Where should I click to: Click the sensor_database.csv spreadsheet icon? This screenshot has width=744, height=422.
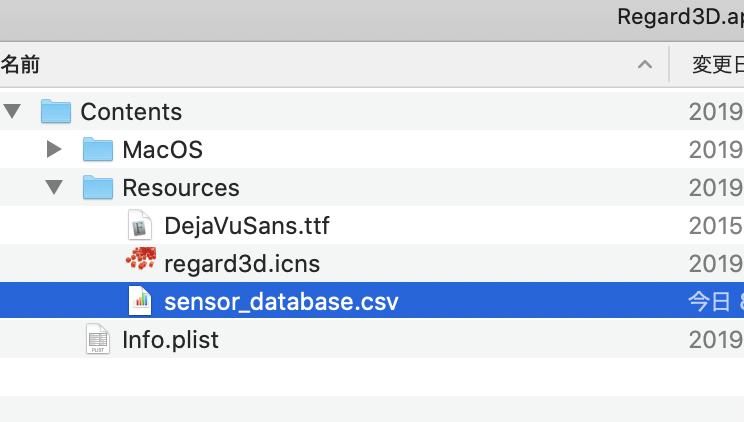[x=139, y=301]
